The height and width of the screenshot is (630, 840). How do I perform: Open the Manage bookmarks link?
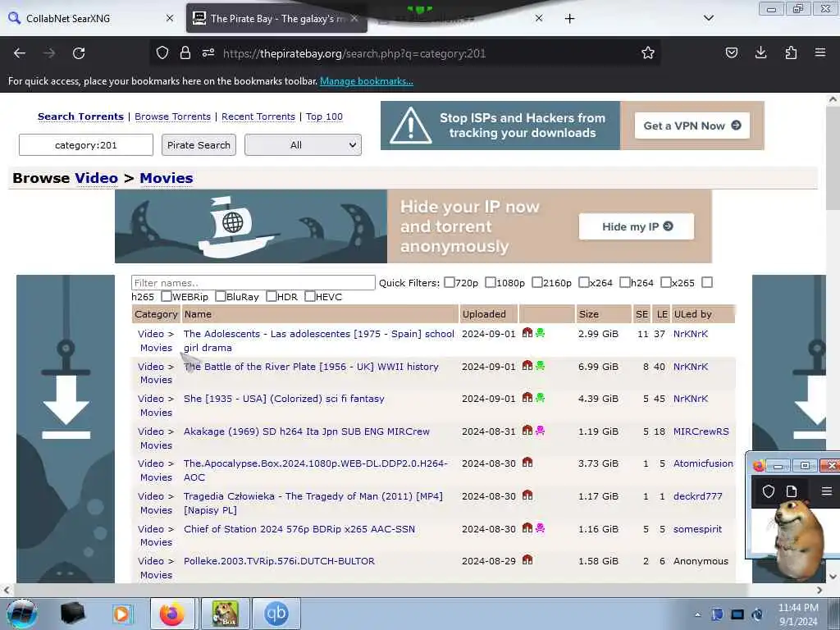(367, 81)
